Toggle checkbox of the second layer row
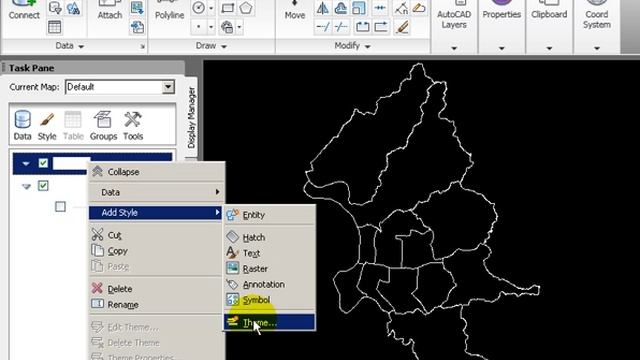This screenshot has width=640, height=360. 43,186
